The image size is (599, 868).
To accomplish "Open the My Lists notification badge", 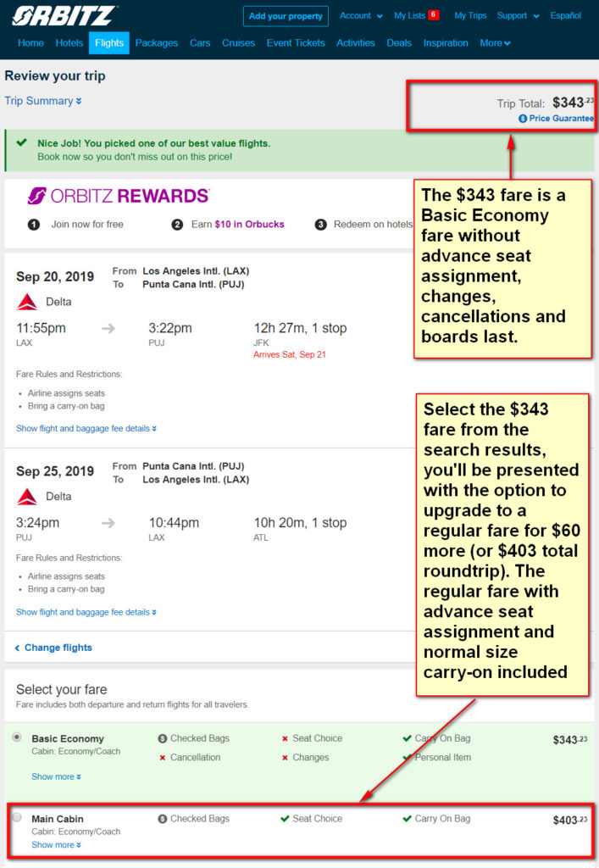I will pyautogui.click(x=434, y=15).
